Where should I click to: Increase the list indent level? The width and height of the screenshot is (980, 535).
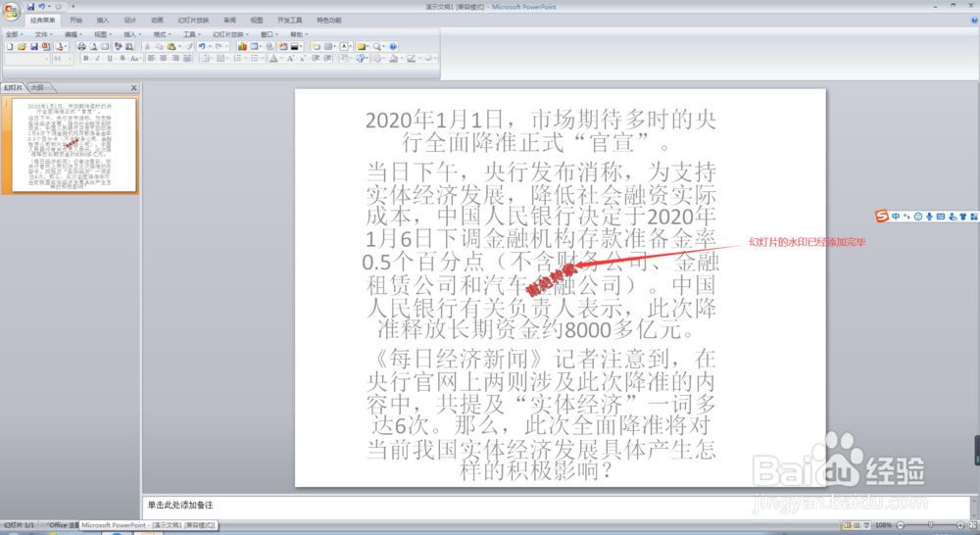tap(327, 58)
